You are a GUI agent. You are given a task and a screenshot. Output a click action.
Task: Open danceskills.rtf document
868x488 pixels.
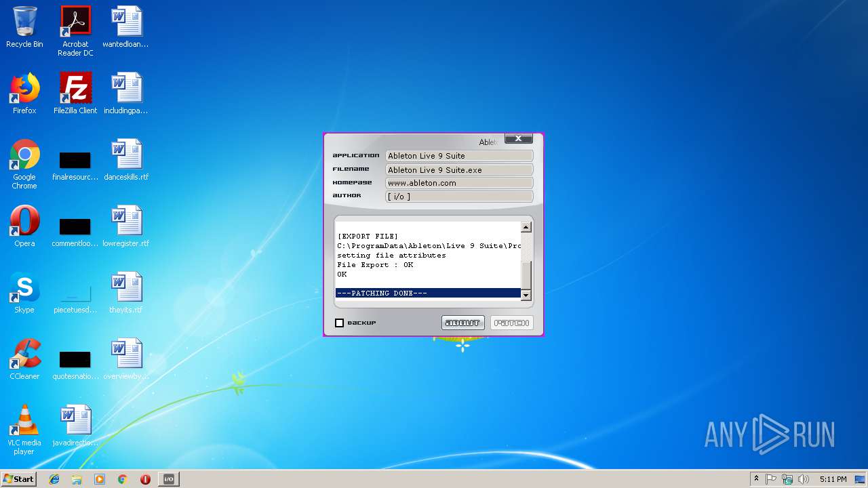(x=126, y=160)
